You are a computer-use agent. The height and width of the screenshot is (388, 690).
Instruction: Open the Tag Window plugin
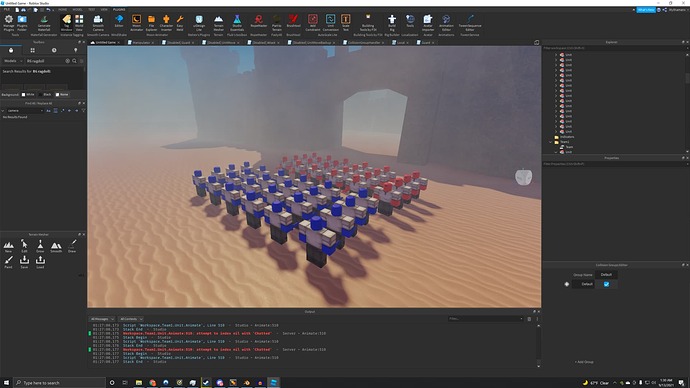66,22
